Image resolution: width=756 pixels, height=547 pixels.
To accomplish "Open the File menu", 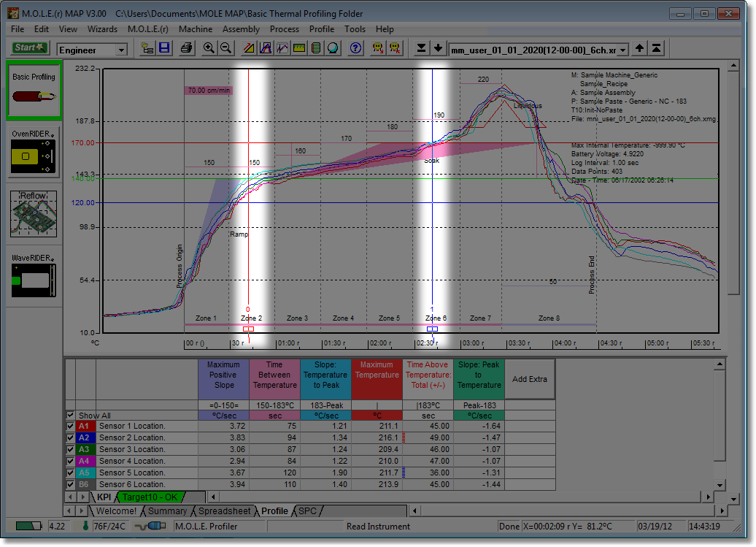I will pos(18,29).
